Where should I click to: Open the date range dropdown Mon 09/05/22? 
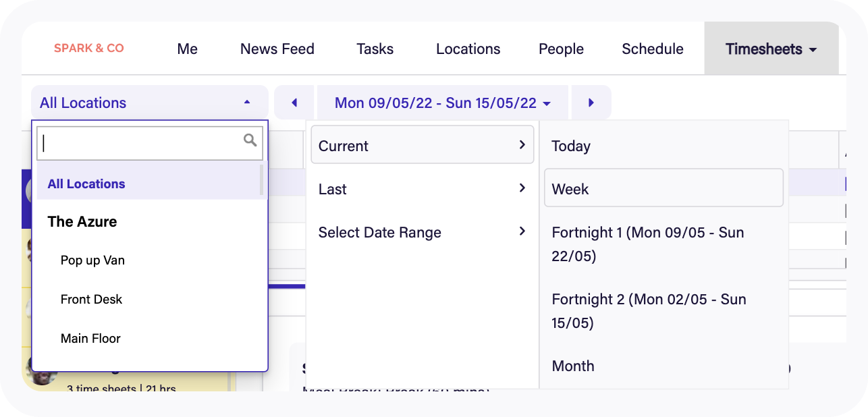tap(443, 103)
